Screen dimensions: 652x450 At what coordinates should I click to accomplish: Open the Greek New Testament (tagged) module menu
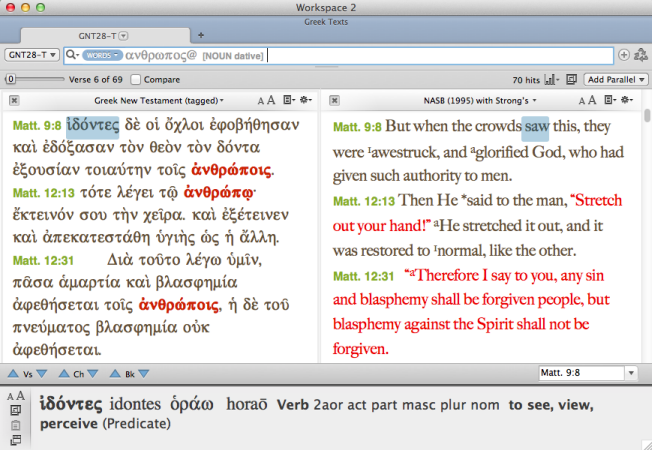(x=160, y=101)
